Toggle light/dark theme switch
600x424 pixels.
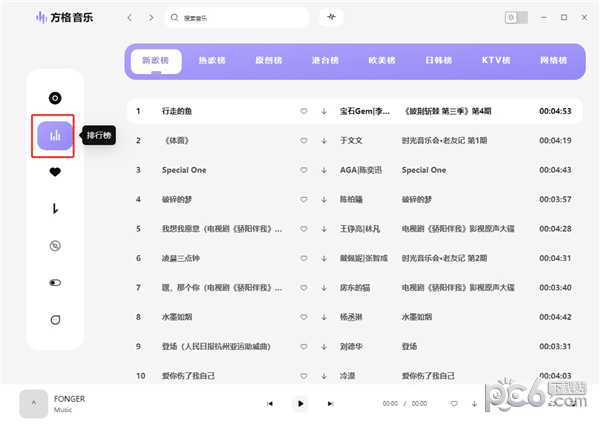point(516,18)
